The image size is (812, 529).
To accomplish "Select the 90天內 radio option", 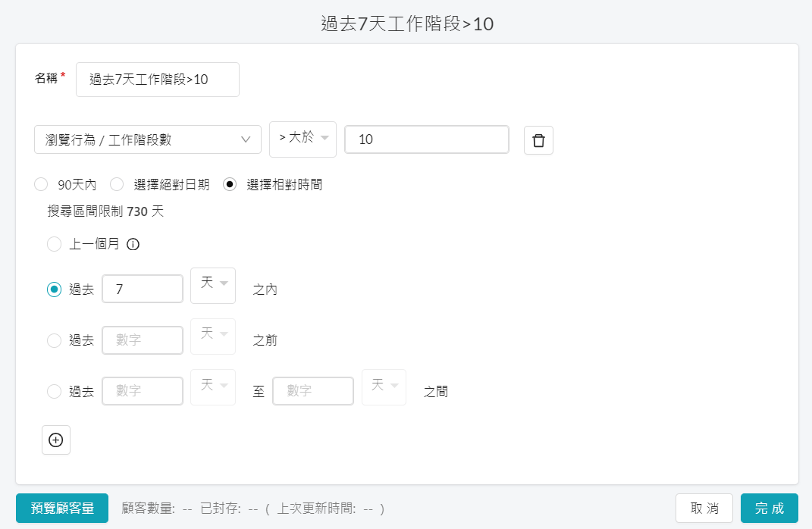I will pyautogui.click(x=41, y=184).
